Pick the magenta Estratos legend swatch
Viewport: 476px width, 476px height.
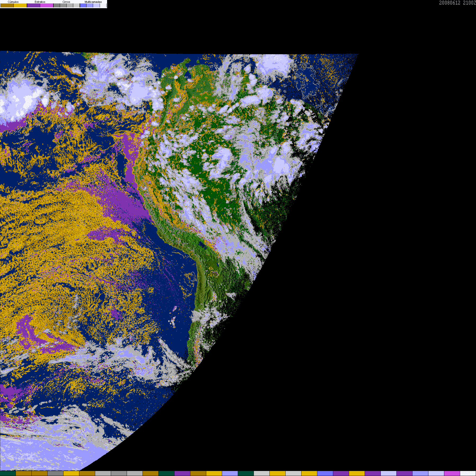(47, 5)
